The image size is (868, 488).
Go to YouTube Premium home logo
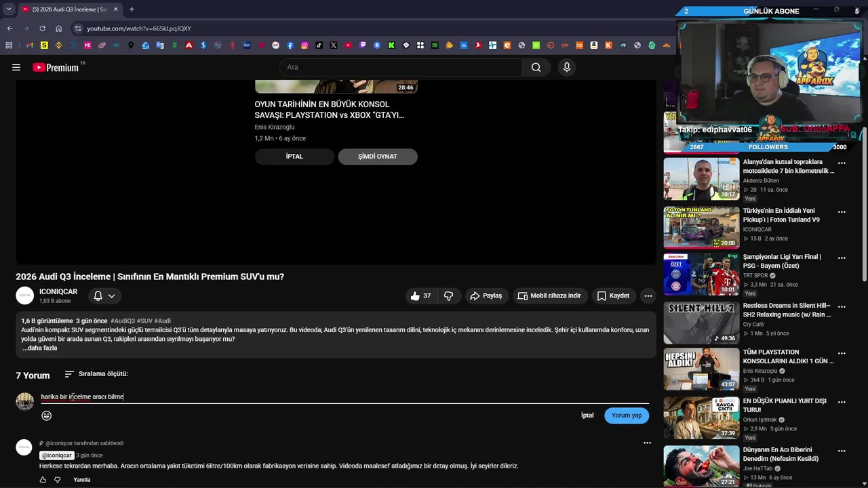pyautogui.click(x=56, y=67)
